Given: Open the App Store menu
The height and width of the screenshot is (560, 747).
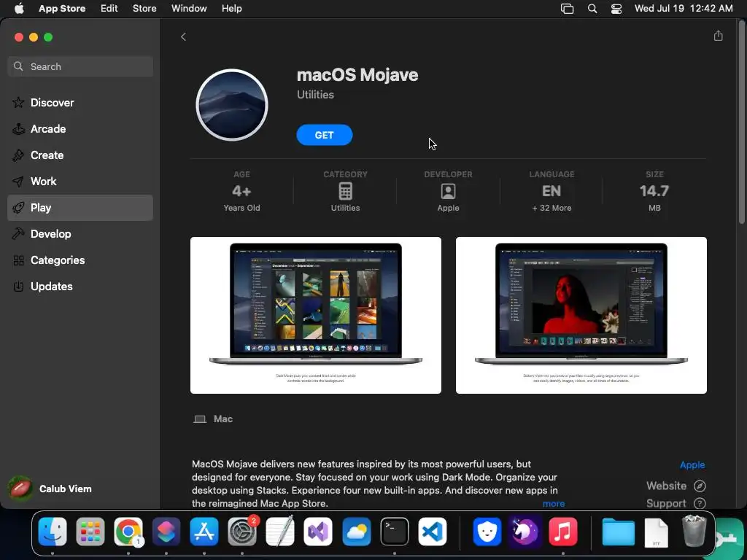Looking at the screenshot, I should click(62, 8).
